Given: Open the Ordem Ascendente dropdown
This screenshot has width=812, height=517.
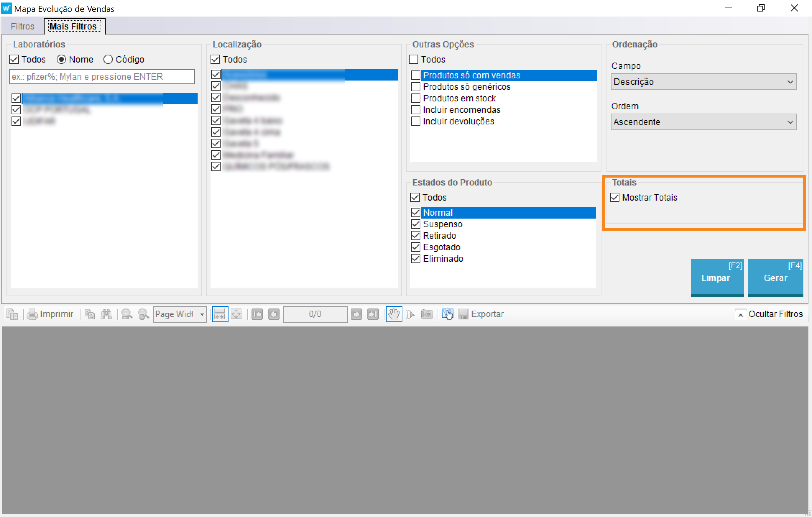Looking at the screenshot, I should (x=703, y=122).
